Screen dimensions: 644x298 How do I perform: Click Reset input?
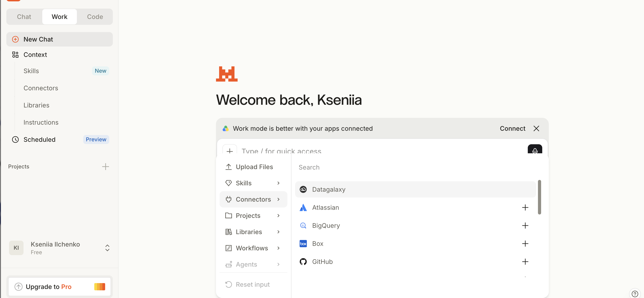pos(253,284)
